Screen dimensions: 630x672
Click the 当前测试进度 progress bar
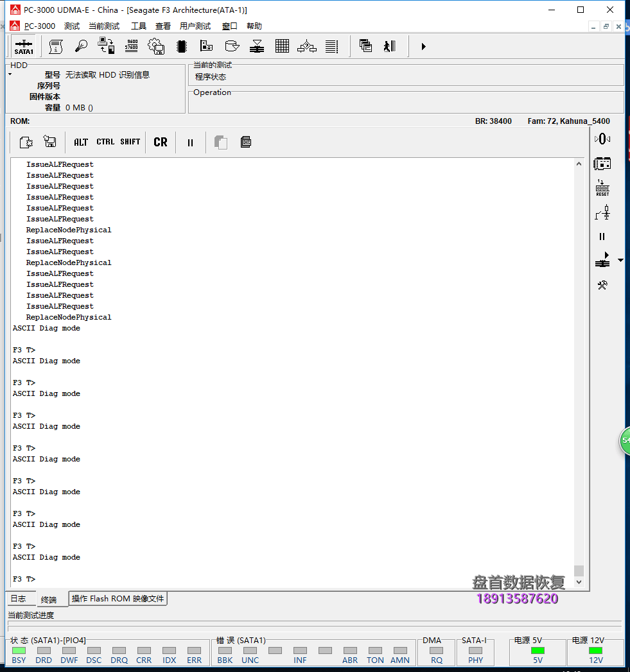coord(315,626)
